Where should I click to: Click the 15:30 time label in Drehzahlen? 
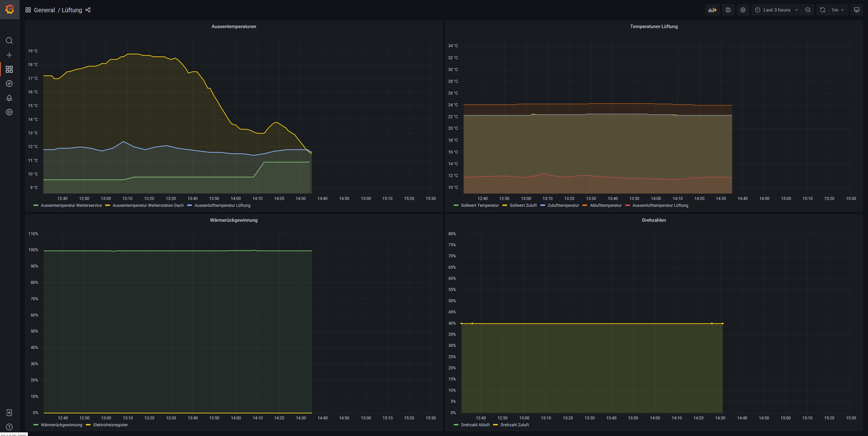(851, 418)
